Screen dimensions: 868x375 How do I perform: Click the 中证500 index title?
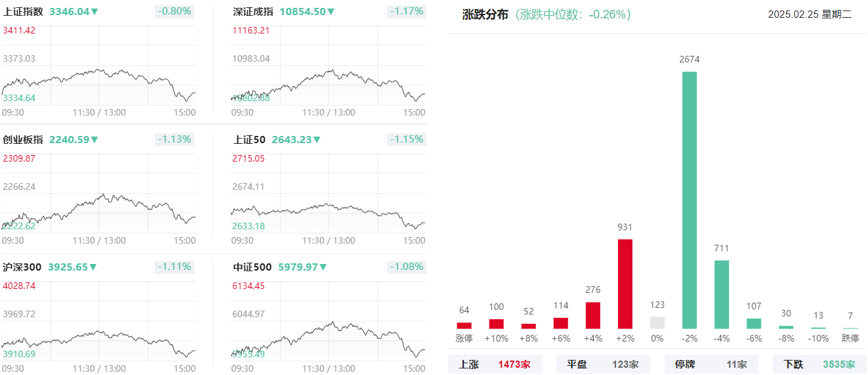[253, 267]
